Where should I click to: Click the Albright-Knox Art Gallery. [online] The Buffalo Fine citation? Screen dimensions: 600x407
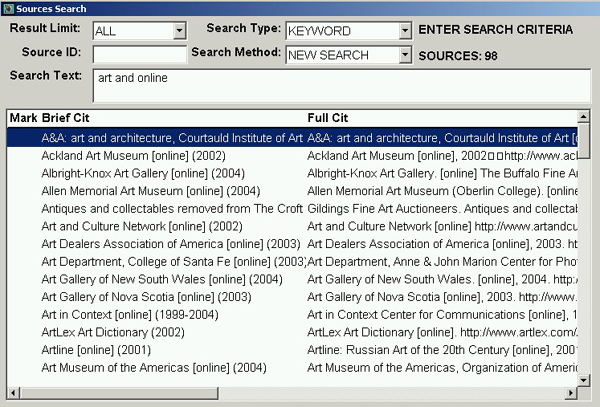pos(442,173)
